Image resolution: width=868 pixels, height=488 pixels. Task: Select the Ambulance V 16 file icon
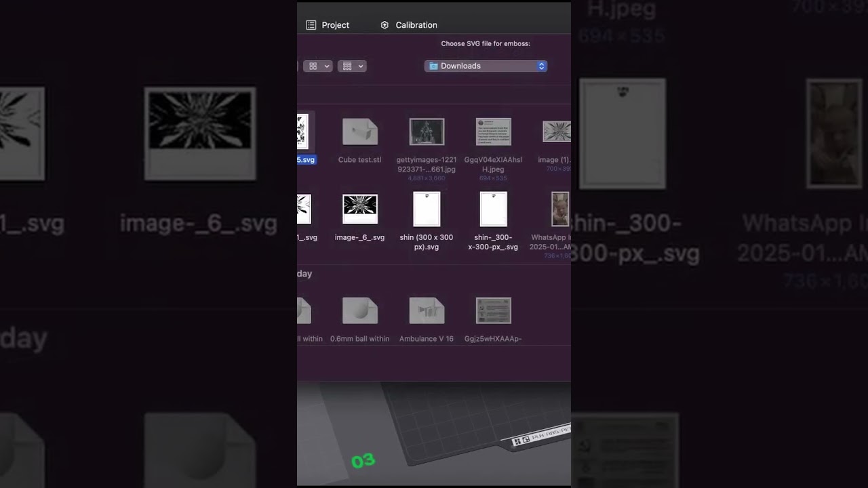pos(427,310)
